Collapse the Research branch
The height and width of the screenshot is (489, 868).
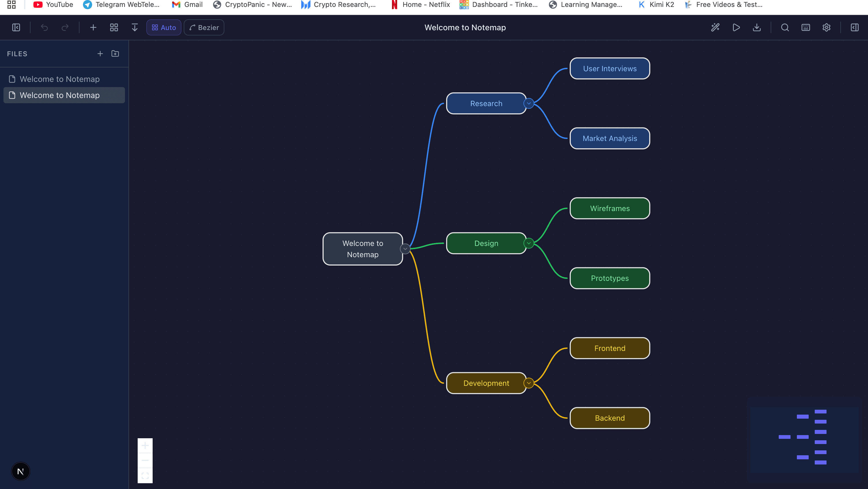click(x=528, y=103)
